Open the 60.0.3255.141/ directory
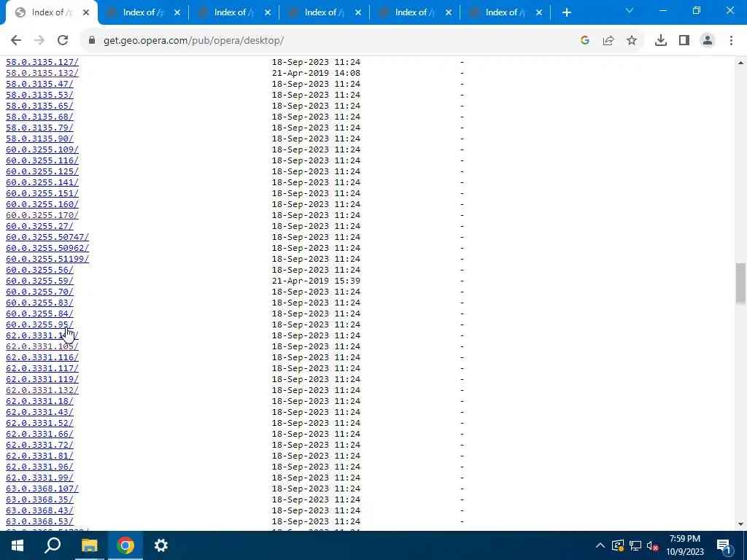This screenshot has width=747, height=560. tap(42, 182)
